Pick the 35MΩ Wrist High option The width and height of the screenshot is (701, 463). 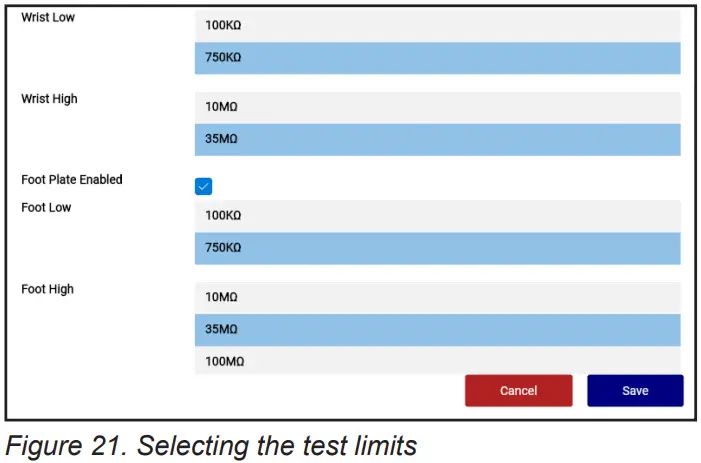[x=437, y=139]
